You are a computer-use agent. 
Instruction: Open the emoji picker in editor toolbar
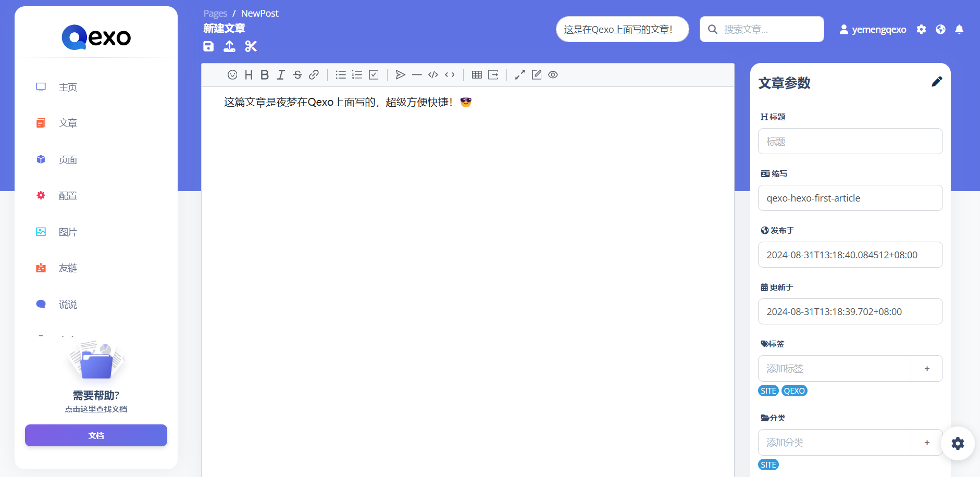click(x=232, y=75)
